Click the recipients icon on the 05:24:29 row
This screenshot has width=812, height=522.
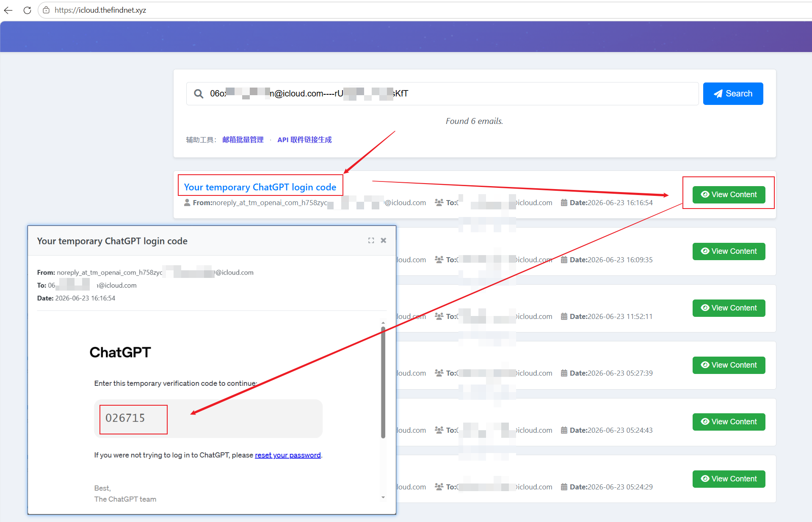439,487
